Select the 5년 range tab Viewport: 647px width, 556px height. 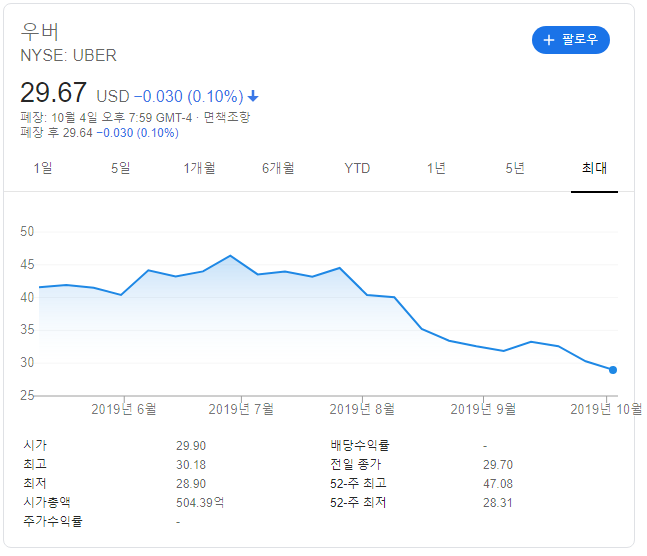(x=515, y=168)
